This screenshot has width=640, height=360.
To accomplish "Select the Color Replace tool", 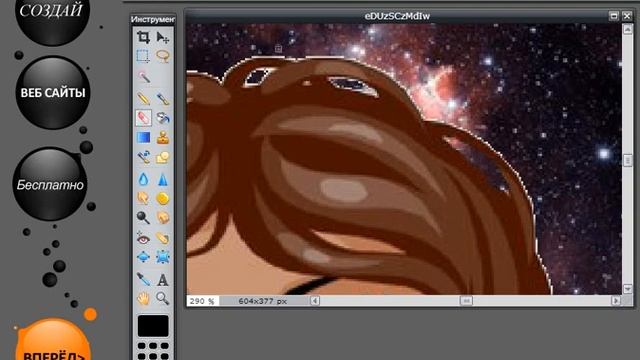I will pos(143,158).
